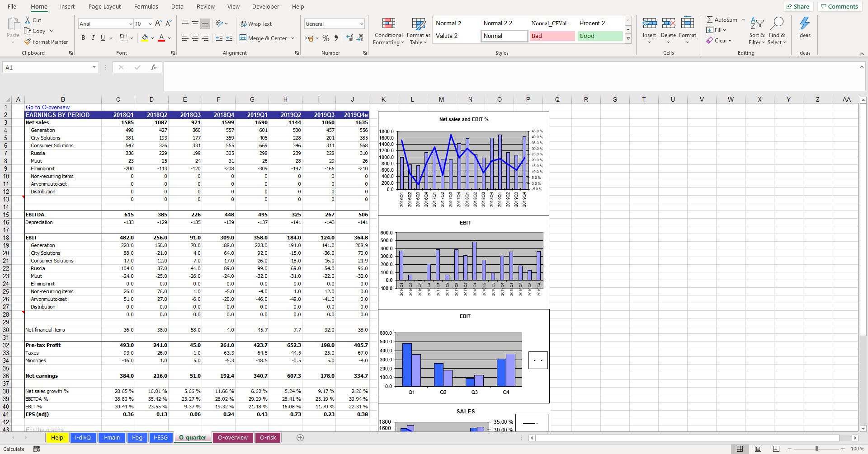Click the Increase Decimal icon

click(x=350, y=38)
